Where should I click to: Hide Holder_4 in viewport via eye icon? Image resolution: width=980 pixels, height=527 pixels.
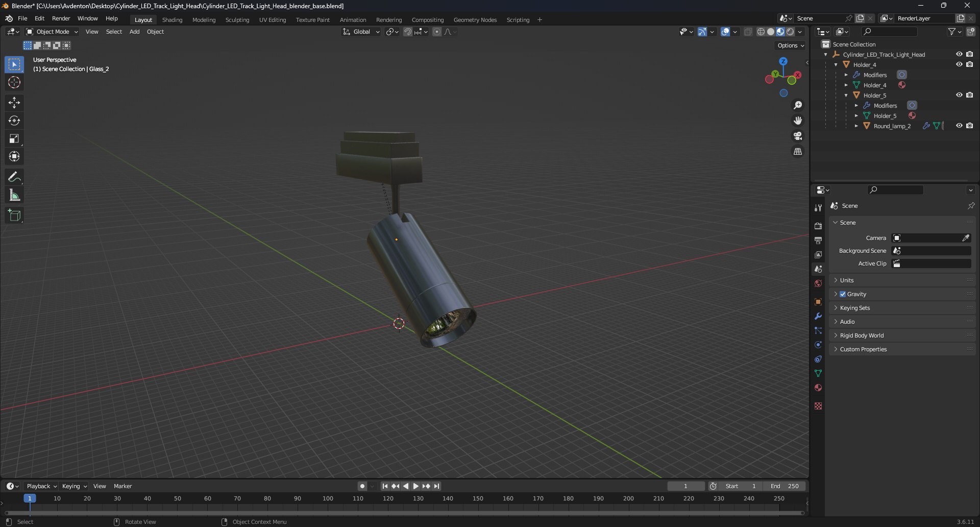pos(959,64)
